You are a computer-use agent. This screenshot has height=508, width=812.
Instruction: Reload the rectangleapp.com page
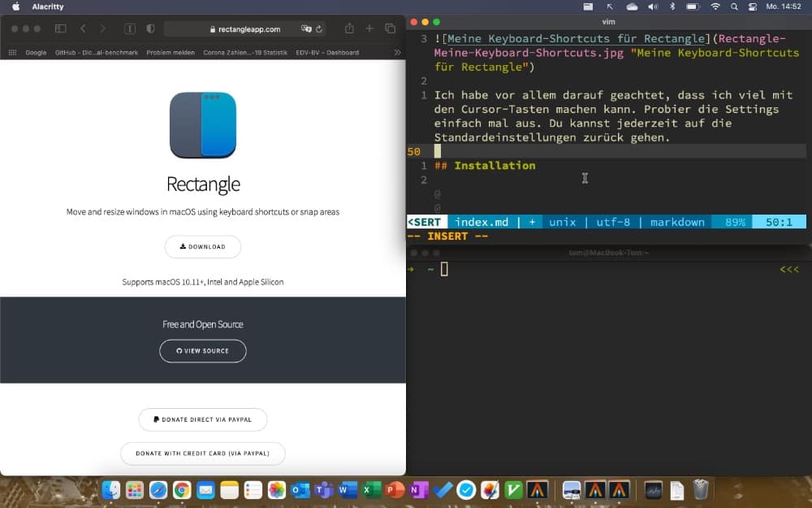click(x=319, y=28)
